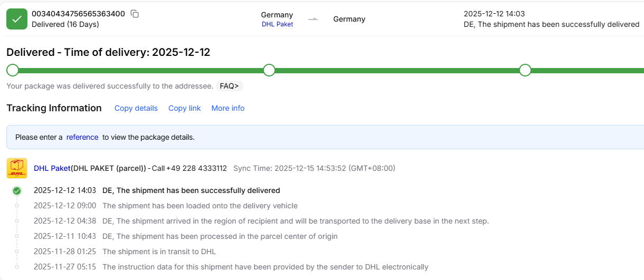644x280 pixels.
Task: Click the first progress bar milestone circle
Action: pos(13,70)
